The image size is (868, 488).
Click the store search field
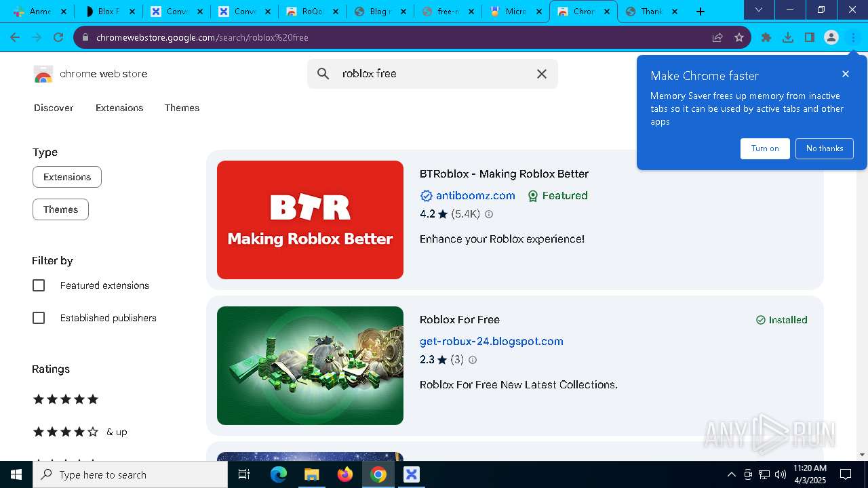434,73
